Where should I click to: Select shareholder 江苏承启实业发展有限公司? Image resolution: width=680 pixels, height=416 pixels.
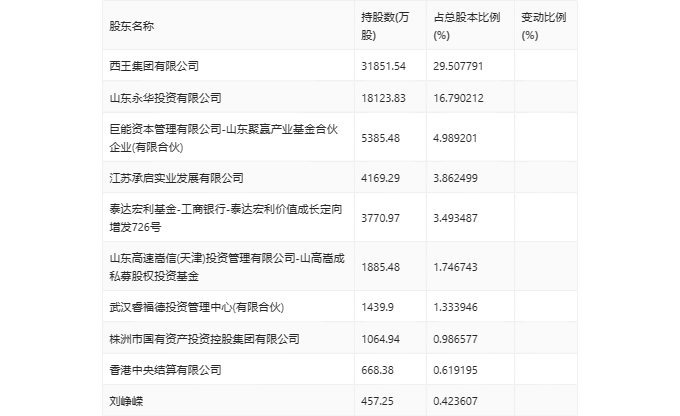click(x=177, y=178)
